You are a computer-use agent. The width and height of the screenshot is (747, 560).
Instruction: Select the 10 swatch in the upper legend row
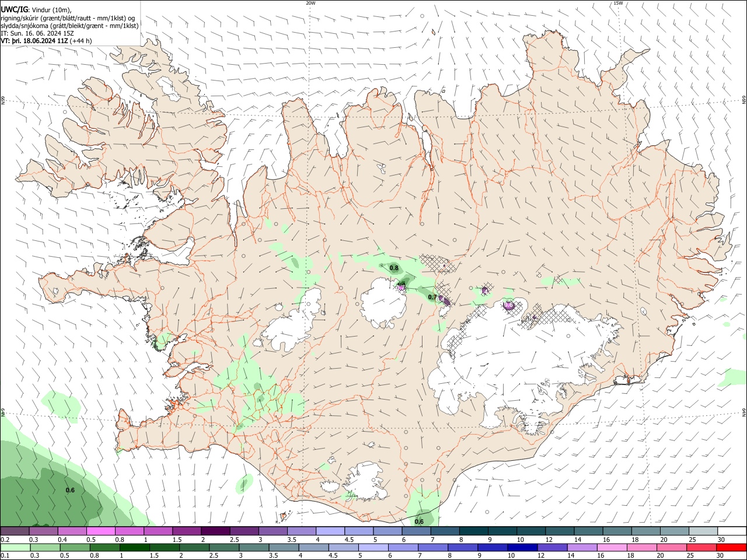(x=531, y=531)
